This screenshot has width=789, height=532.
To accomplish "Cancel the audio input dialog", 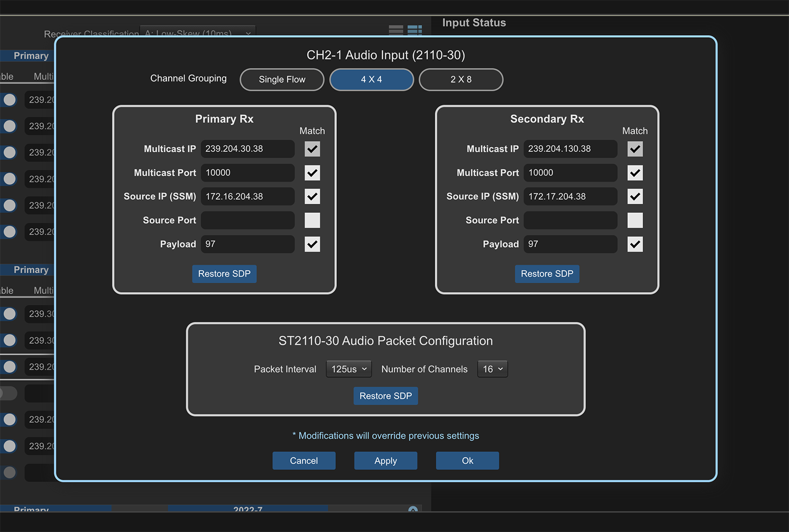I will [x=304, y=461].
